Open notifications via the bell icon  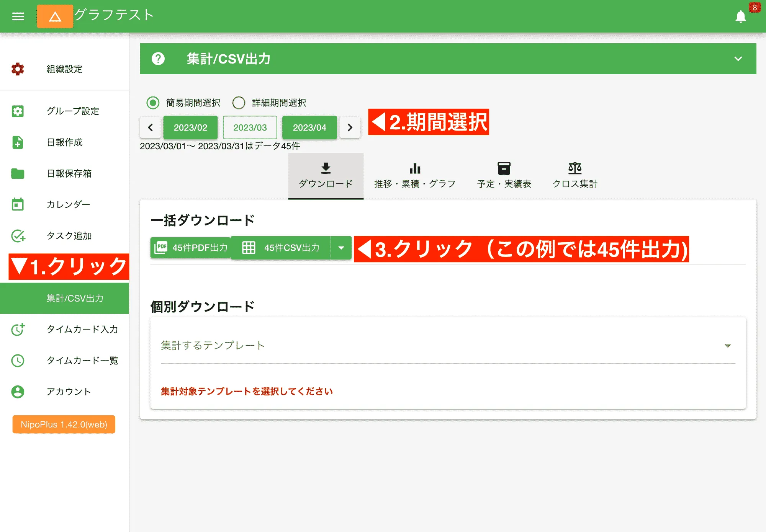[740, 16]
